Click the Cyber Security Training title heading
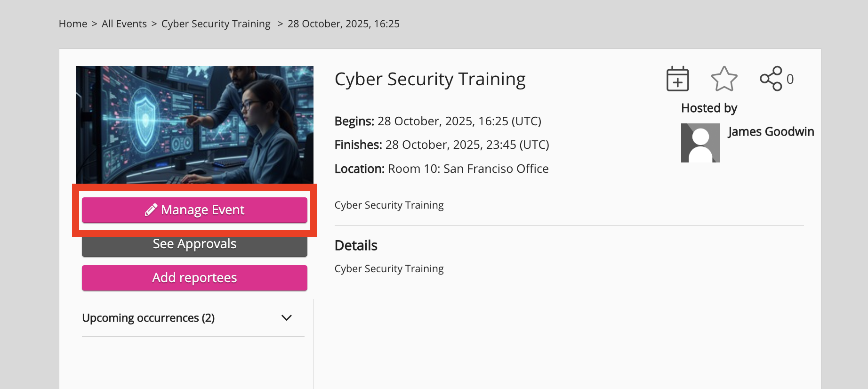This screenshot has width=868, height=389. (430, 79)
